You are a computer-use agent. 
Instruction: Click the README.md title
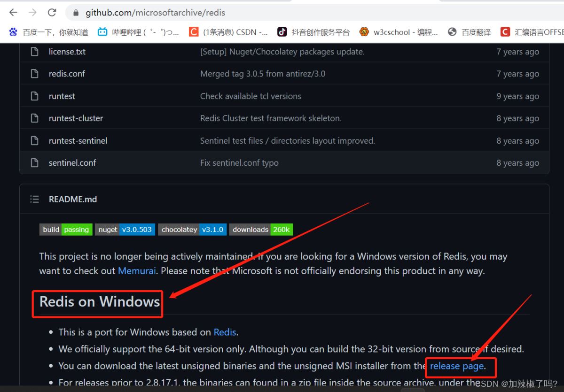tap(73, 200)
